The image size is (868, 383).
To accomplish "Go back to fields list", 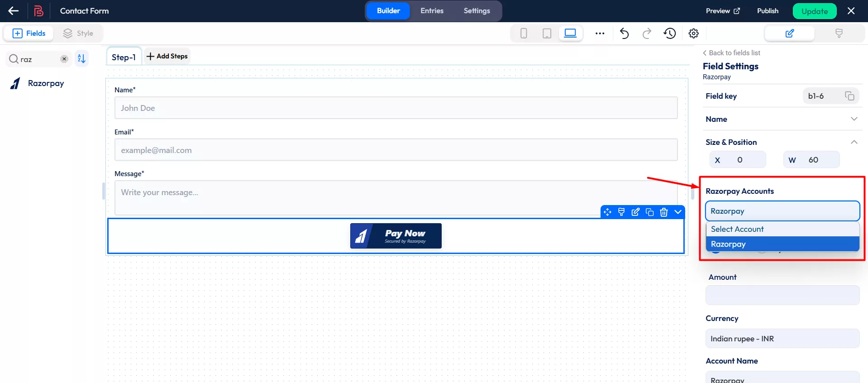I will click(x=731, y=53).
